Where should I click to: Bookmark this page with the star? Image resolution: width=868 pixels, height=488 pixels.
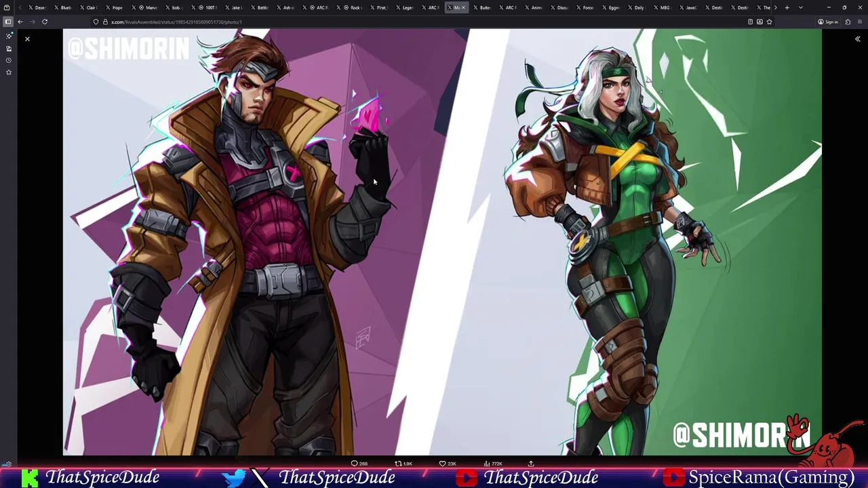coord(769,22)
